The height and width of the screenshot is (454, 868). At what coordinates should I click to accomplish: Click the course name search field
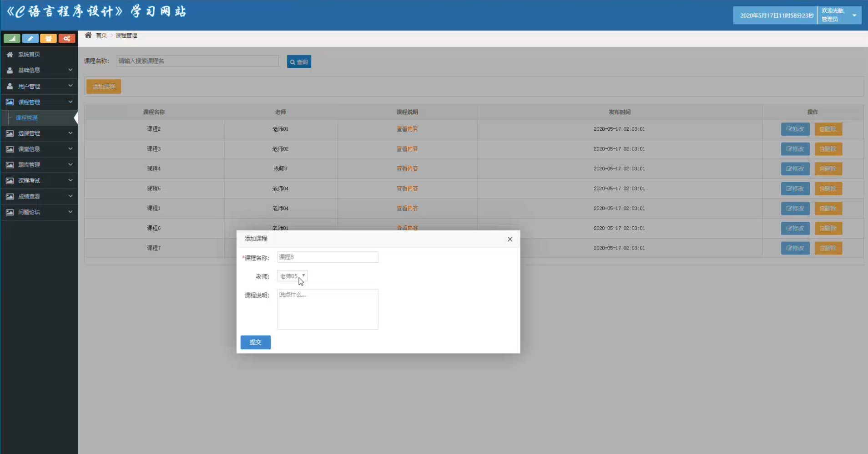(197, 61)
